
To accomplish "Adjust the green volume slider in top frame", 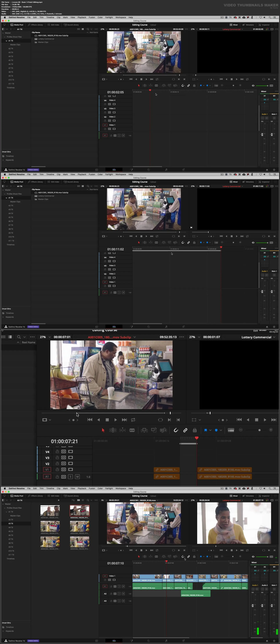I will (x=262, y=86).
